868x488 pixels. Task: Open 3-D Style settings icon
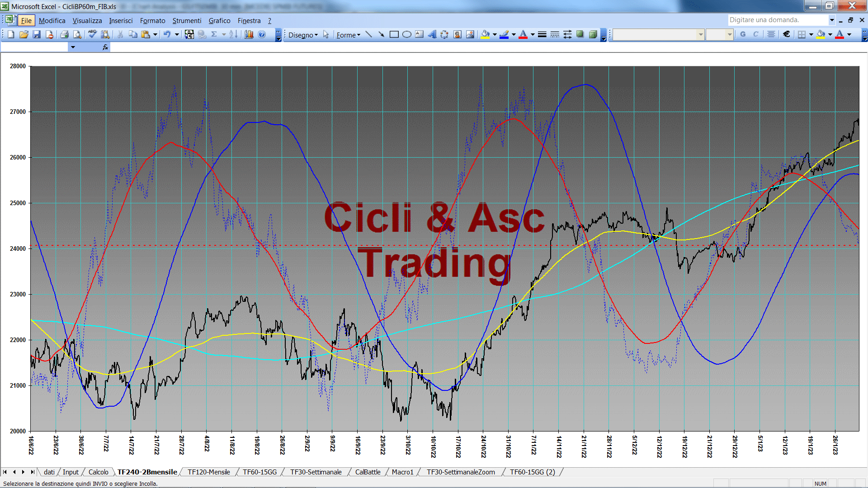pyautogui.click(x=593, y=35)
